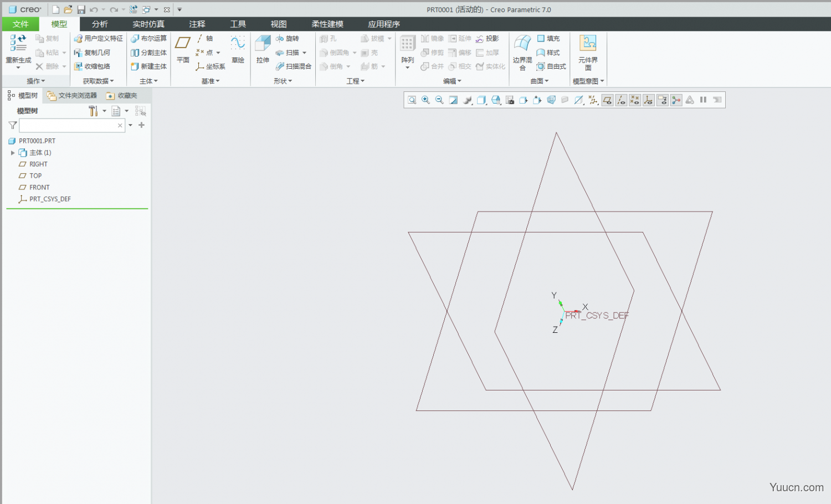The image size is (831, 504).
Task: Click the 旋转 revolve tool
Action: [x=288, y=38]
